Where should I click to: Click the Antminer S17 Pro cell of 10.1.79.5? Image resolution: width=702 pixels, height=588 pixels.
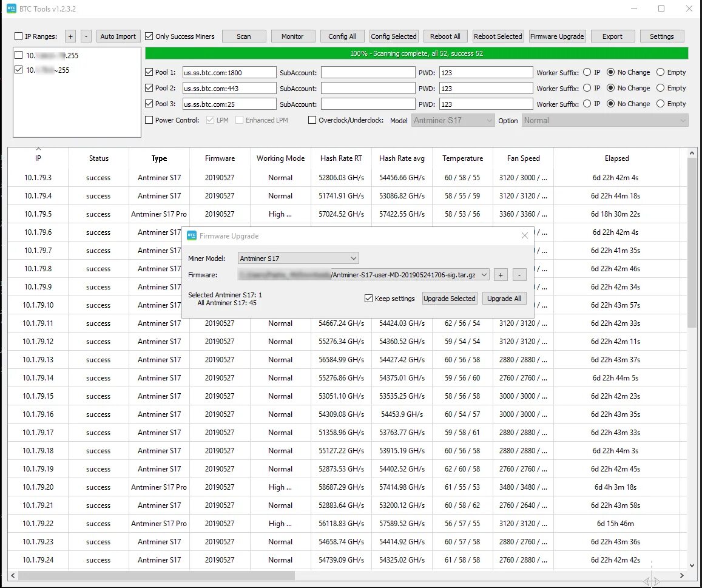coord(159,214)
